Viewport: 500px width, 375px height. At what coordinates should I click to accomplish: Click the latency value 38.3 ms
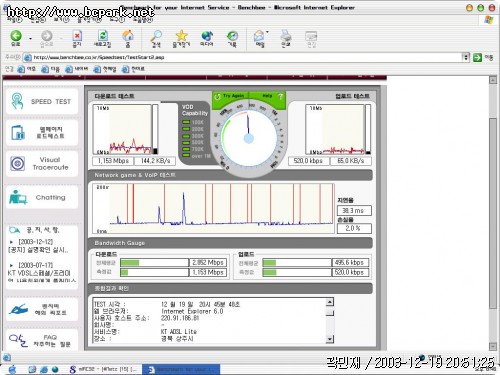(354, 211)
